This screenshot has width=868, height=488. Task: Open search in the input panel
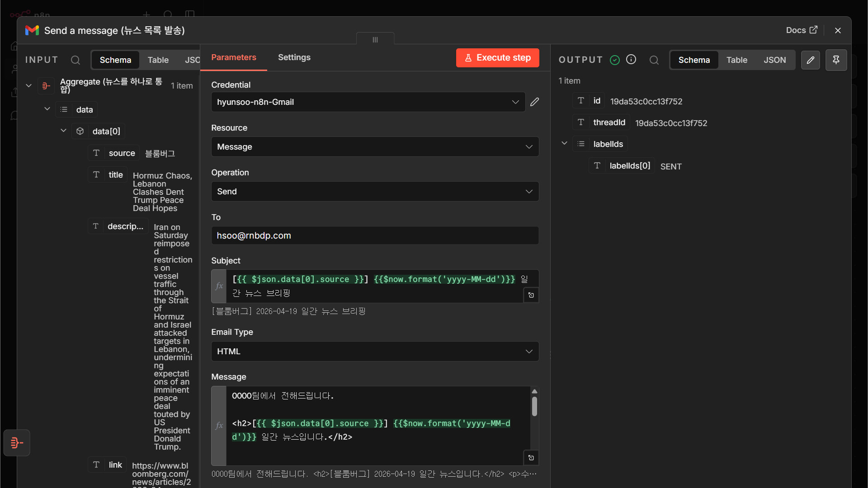click(75, 60)
